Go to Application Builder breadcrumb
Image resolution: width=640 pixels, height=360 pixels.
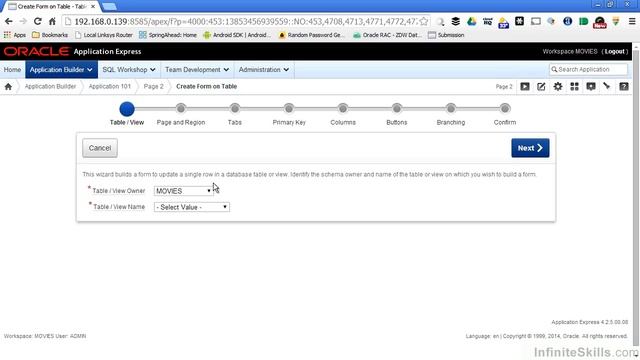coord(50,87)
